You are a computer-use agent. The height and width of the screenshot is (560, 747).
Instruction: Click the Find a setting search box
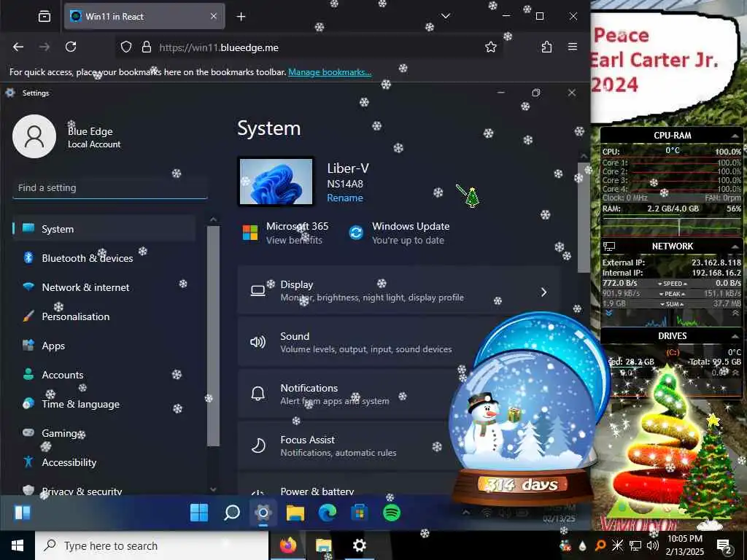click(x=110, y=187)
